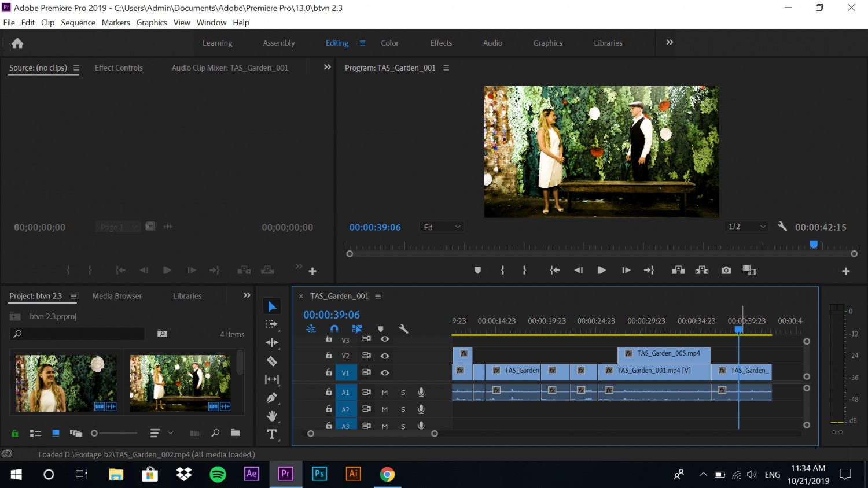Play the sequence in Program monitor
Screen dimensions: 868x488
coord(602,270)
